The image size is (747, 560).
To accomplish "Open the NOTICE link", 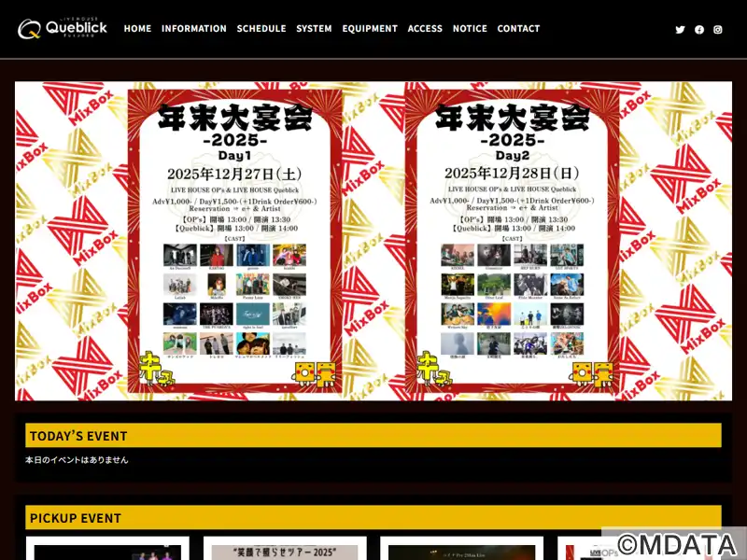I will tap(470, 29).
